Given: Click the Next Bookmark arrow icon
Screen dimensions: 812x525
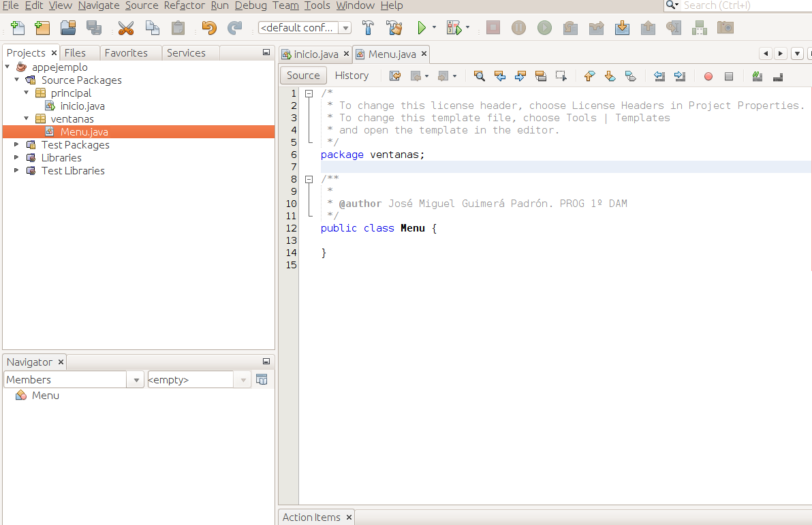Looking at the screenshot, I should tap(610, 76).
